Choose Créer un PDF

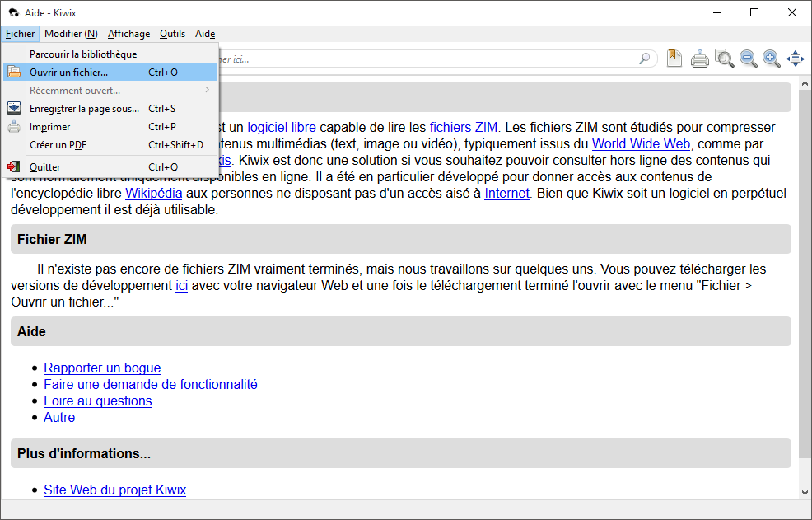point(110,145)
